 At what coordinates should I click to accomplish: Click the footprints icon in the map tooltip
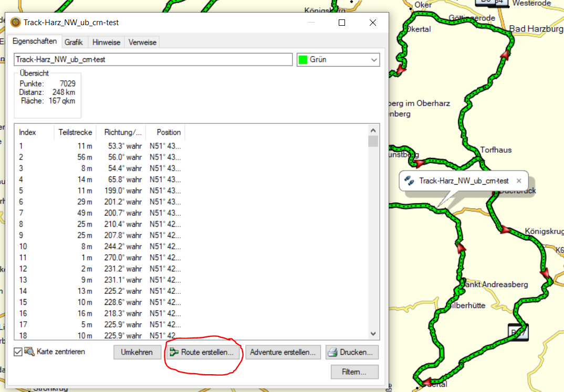click(409, 181)
